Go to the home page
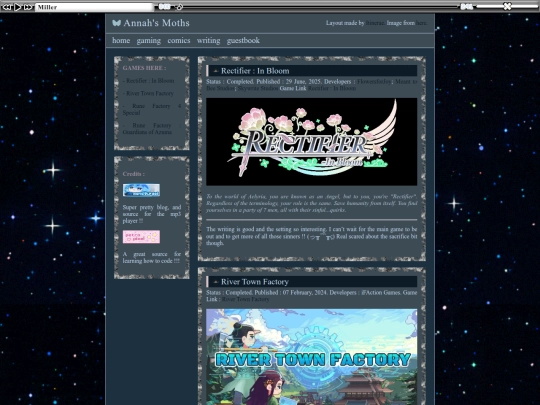The image size is (540, 405). click(x=121, y=40)
